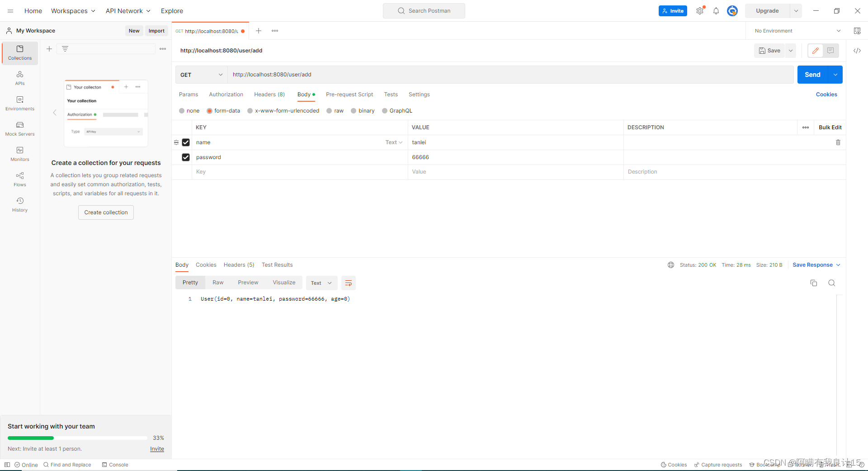Switch to the Params tab
Image resolution: width=868 pixels, height=471 pixels.
pos(189,94)
